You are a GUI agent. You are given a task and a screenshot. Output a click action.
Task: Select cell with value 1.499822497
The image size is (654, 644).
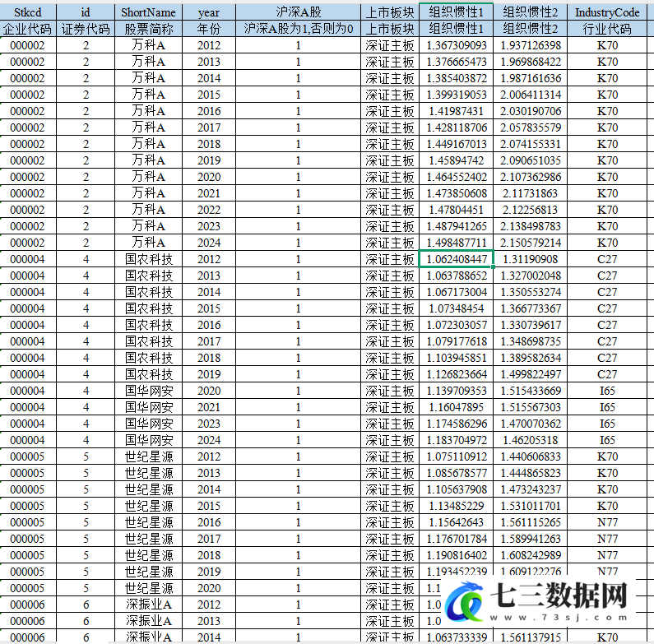(531, 374)
